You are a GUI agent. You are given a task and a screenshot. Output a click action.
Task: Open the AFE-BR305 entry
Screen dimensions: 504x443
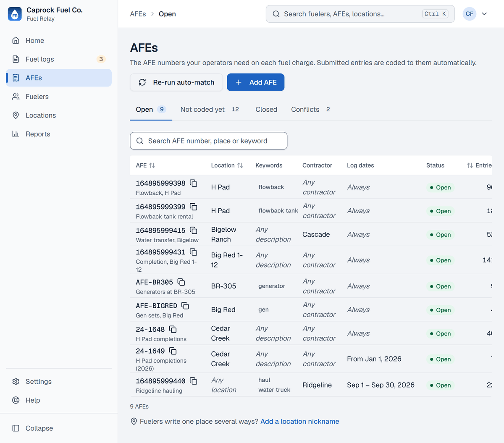(311, 286)
